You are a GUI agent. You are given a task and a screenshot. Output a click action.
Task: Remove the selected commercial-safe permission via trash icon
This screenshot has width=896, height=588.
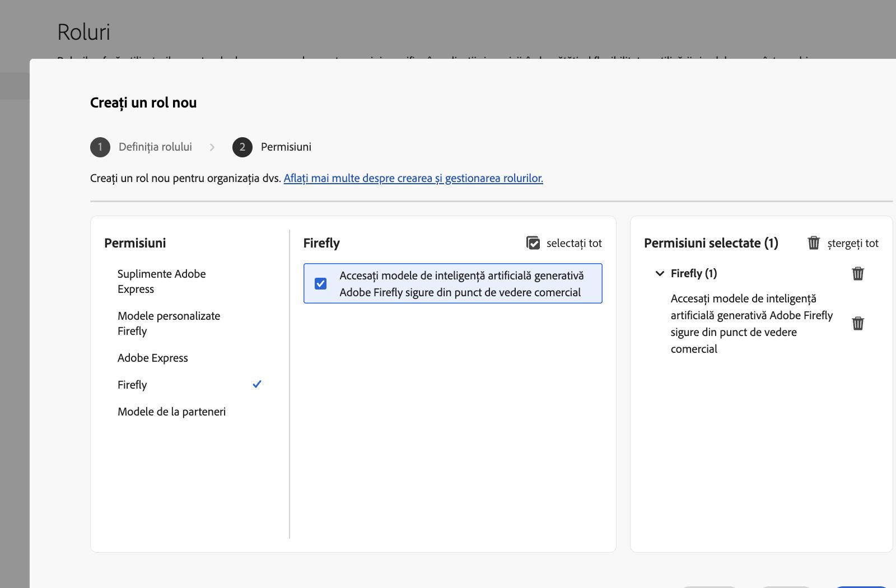click(x=858, y=323)
